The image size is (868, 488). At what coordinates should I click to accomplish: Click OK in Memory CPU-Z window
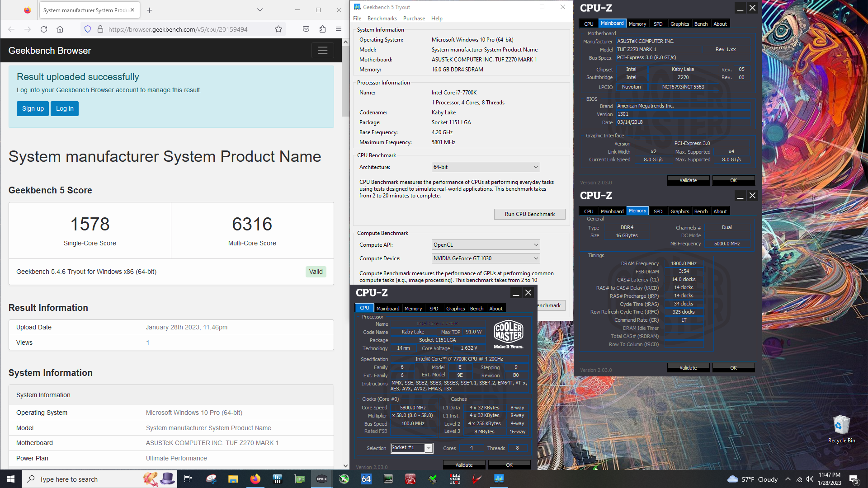pyautogui.click(x=733, y=368)
